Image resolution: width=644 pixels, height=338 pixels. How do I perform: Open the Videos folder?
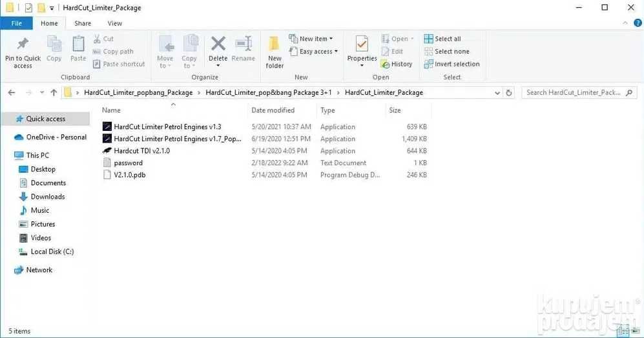point(36,237)
